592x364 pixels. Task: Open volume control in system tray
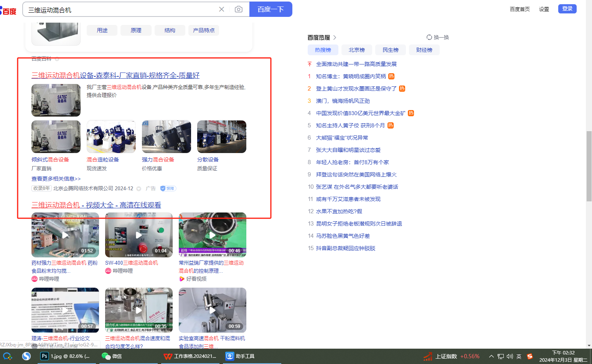point(510,356)
